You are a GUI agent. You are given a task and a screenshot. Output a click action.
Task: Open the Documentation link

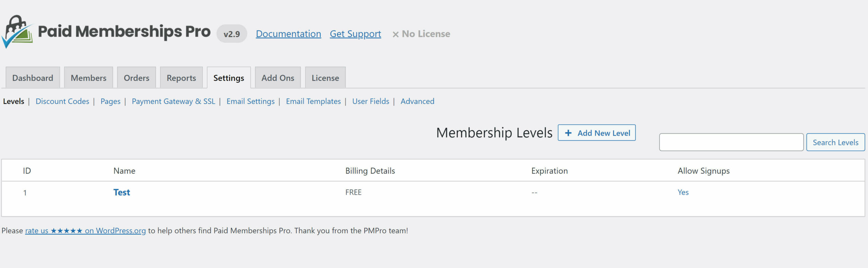pos(288,34)
